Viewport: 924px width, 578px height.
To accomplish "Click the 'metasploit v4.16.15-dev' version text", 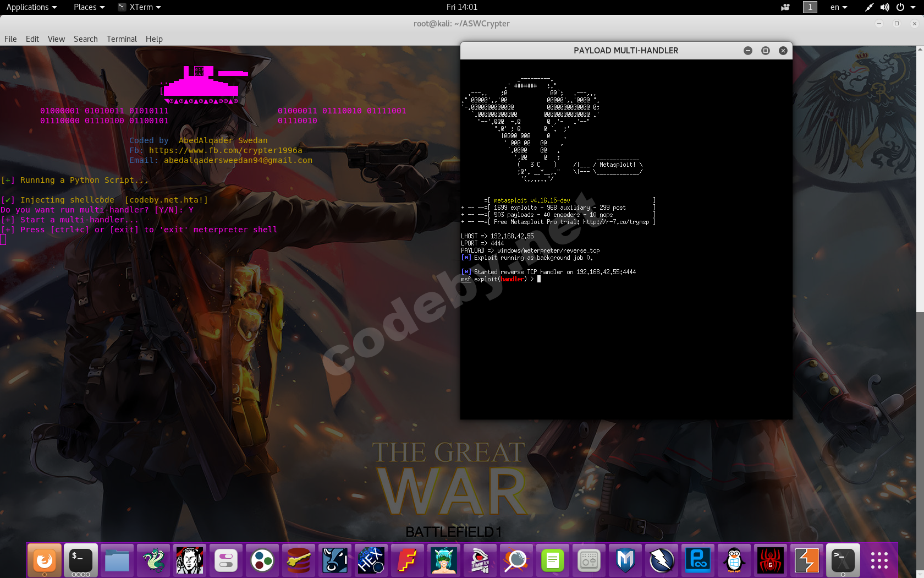I will point(532,200).
